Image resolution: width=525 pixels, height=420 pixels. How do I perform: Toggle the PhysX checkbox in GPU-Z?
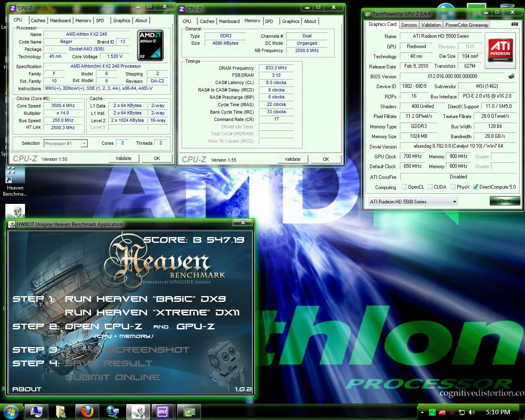tap(453, 187)
